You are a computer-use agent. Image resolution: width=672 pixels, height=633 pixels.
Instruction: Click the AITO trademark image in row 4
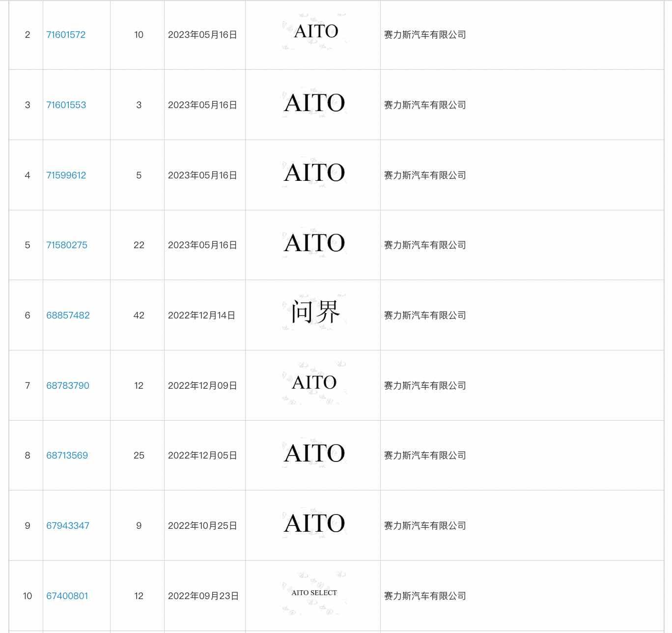(314, 173)
